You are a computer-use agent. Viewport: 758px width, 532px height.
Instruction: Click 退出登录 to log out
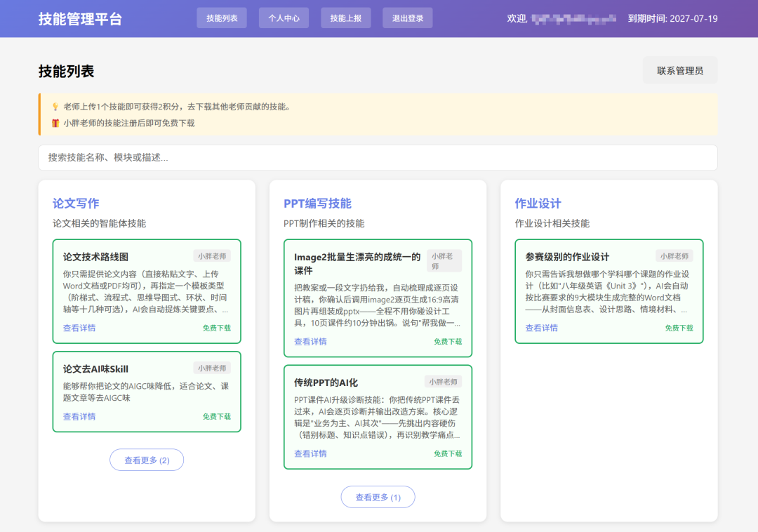[408, 18]
